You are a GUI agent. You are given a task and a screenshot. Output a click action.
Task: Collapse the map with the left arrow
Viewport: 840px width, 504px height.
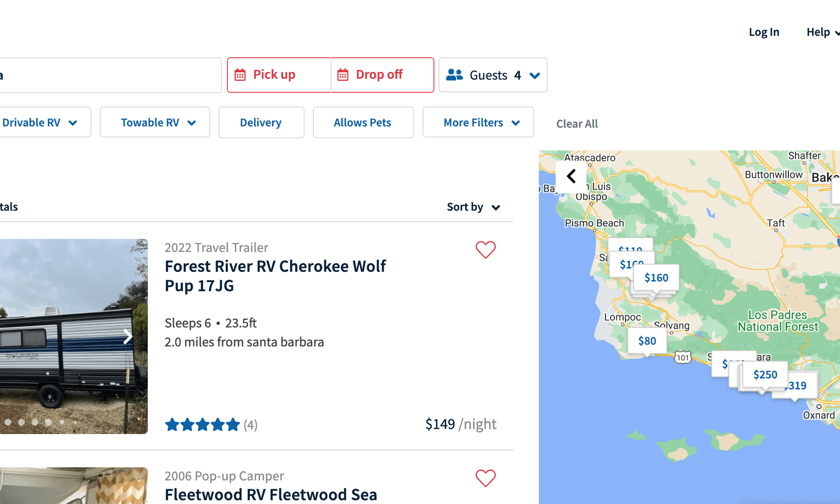(571, 176)
